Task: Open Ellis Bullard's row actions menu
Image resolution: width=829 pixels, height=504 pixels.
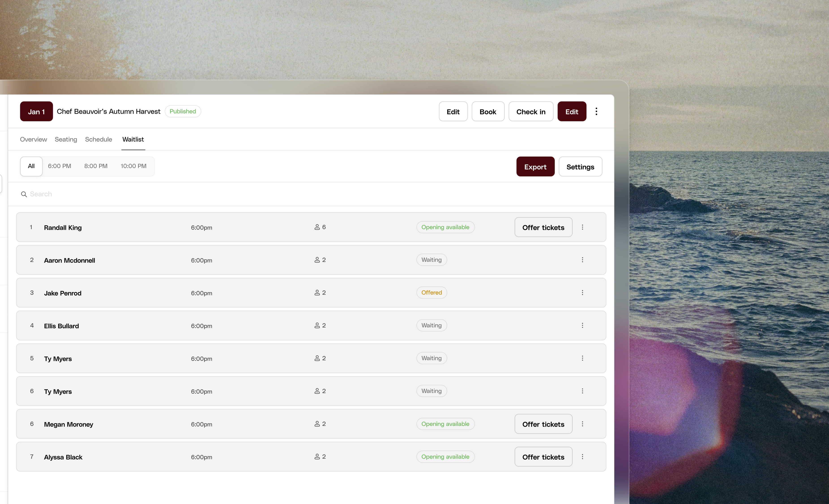Action: [x=582, y=325]
